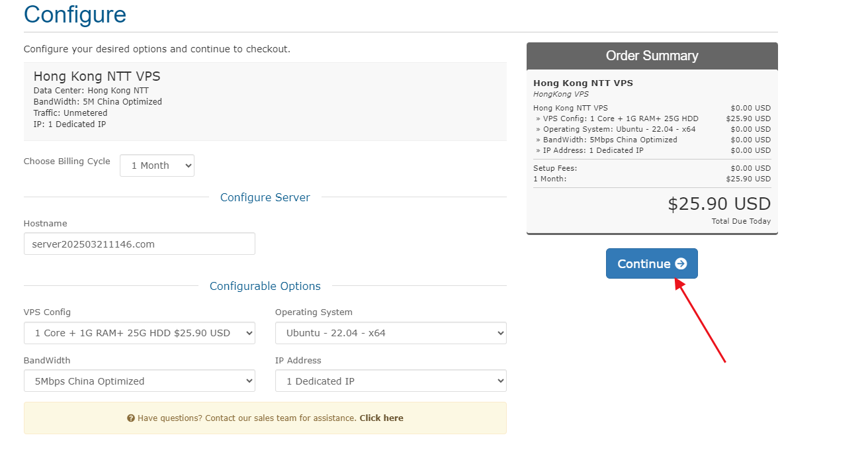The height and width of the screenshot is (466, 868).
Task: Click the $25.90 USD total due amount
Action: [x=718, y=204]
